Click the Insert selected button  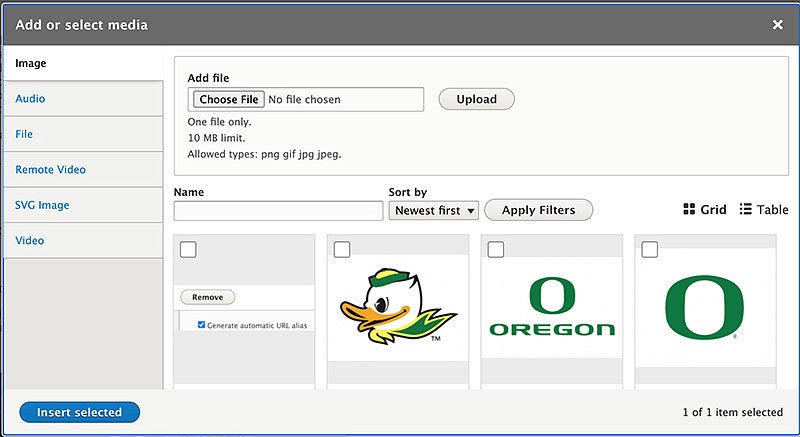point(80,412)
